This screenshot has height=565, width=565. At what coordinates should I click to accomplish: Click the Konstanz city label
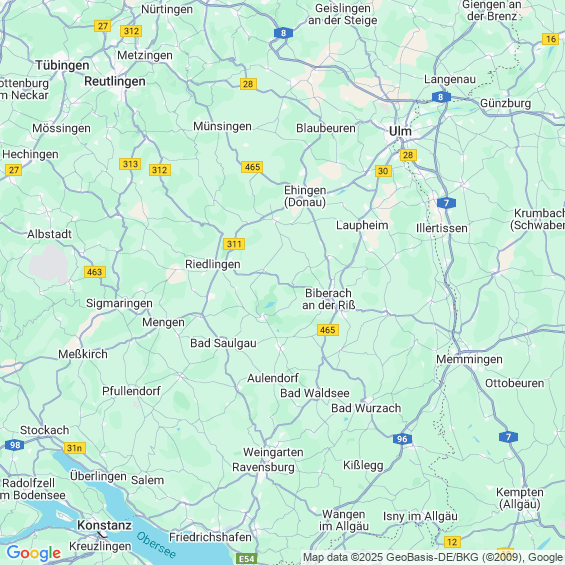[104, 525]
